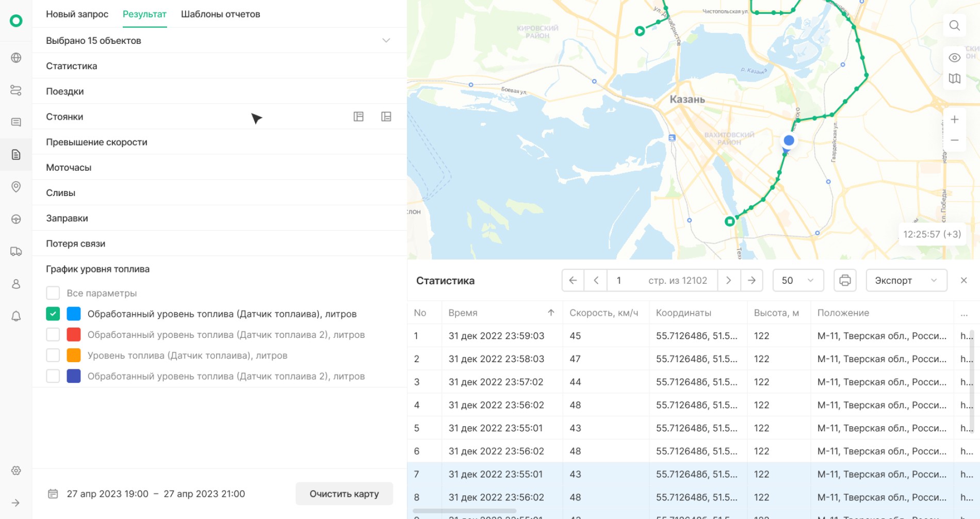Zoom in on the map

tap(955, 120)
